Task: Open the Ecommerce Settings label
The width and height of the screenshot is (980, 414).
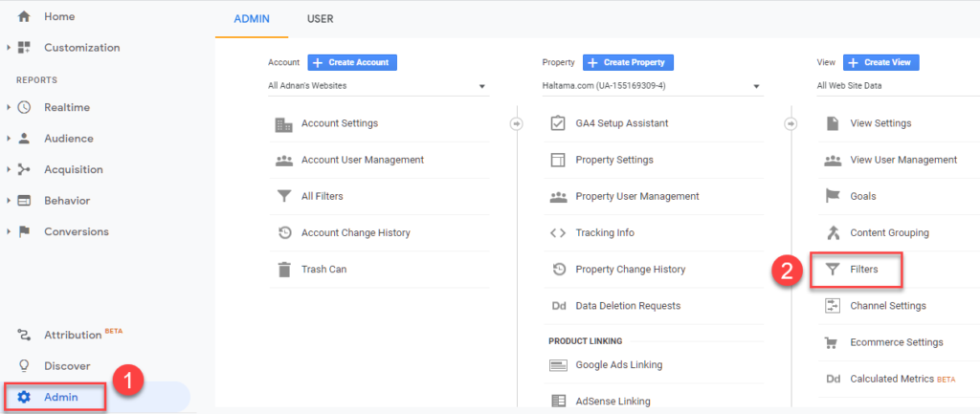Action: [896, 343]
